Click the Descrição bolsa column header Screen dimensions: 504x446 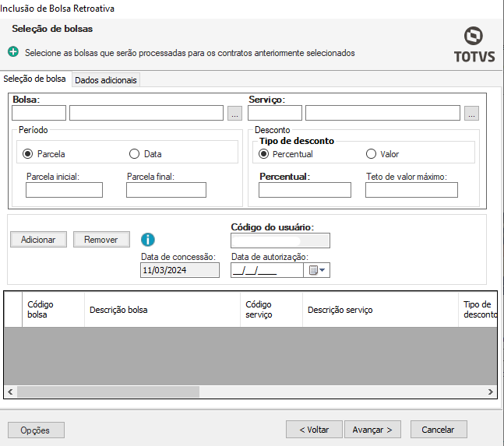[118, 310]
